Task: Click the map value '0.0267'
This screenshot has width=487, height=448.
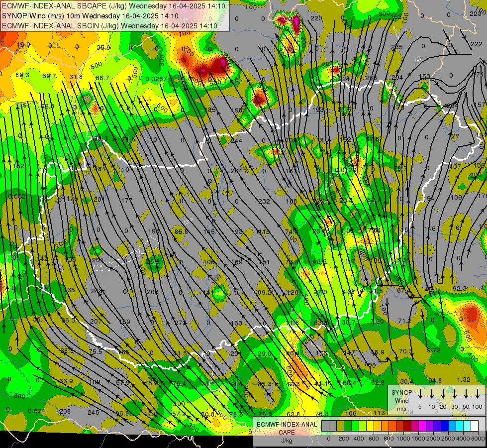Action: pos(156,79)
